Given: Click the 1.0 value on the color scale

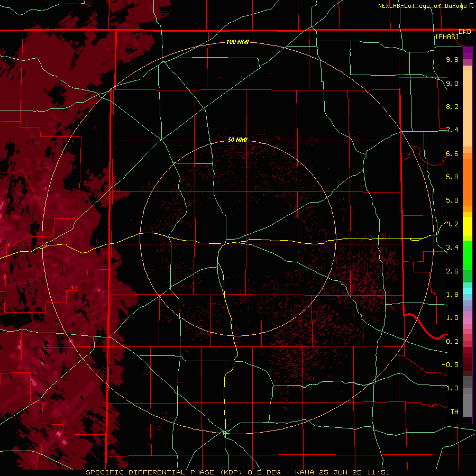Looking at the screenshot, I should click(452, 318).
